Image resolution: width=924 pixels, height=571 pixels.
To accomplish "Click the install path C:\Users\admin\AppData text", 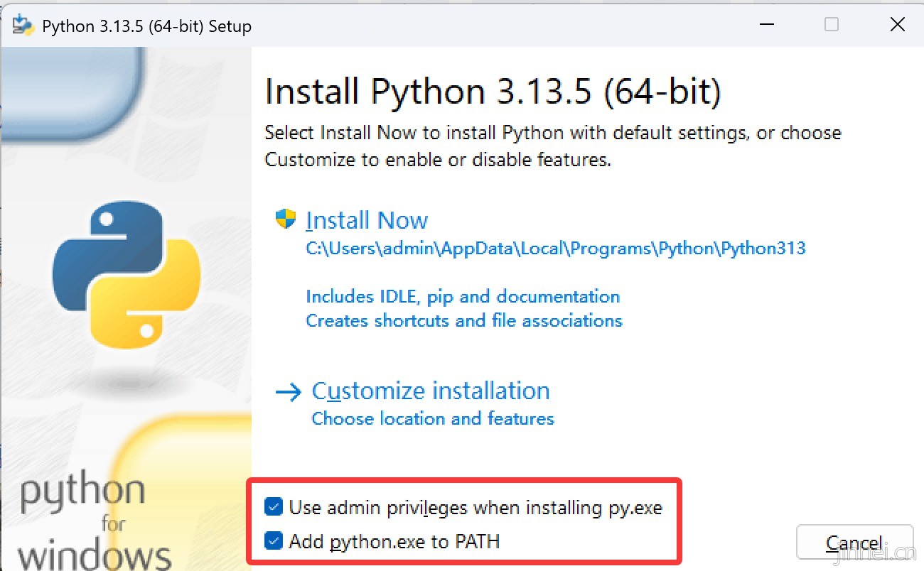I will coord(556,249).
